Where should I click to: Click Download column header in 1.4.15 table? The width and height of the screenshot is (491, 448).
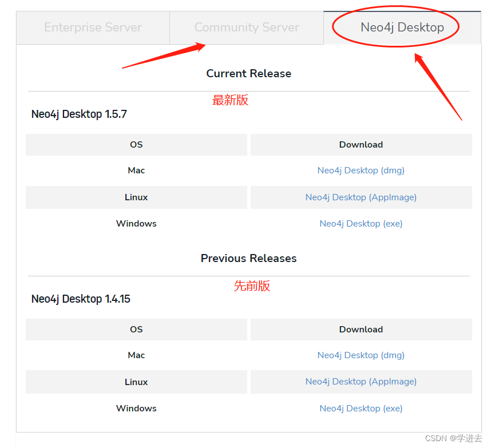361,330
